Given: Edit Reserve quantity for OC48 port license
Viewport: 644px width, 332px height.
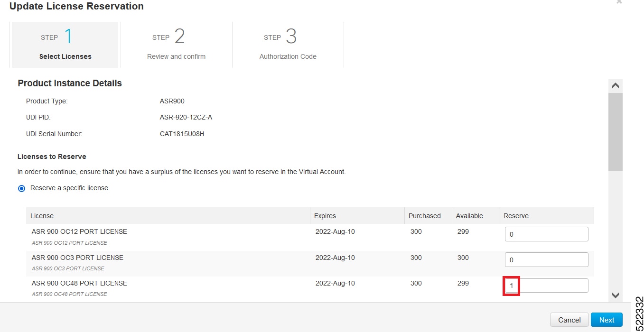Looking at the screenshot, I should click(546, 286).
